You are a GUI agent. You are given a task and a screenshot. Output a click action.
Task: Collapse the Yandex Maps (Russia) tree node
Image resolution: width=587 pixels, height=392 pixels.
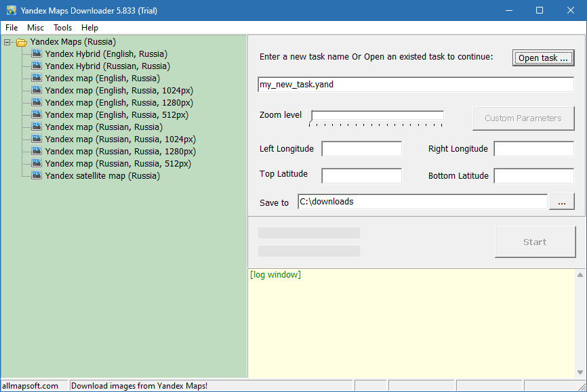[7, 42]
